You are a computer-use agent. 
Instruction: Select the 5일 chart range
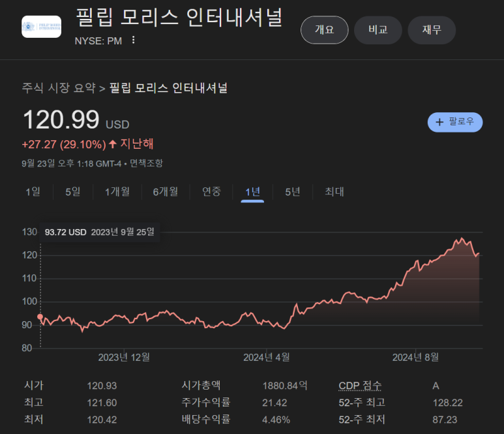point(73,192)
